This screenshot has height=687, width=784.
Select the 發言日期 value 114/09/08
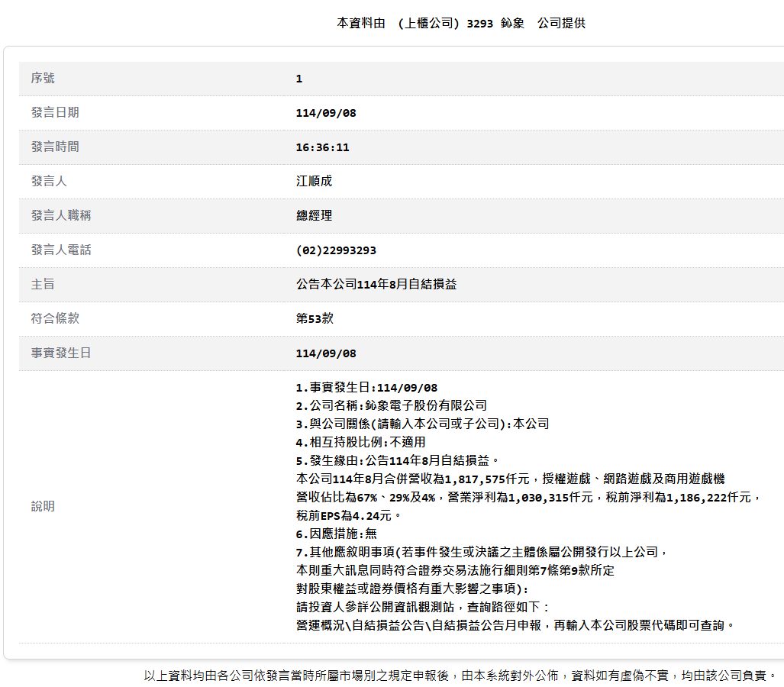(326, 113)
